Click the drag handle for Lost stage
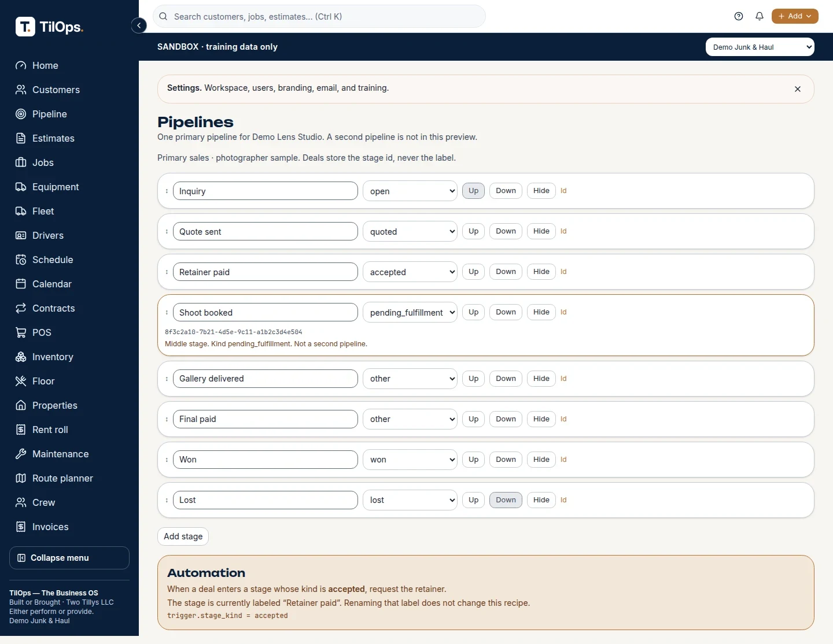 point(167,500)
